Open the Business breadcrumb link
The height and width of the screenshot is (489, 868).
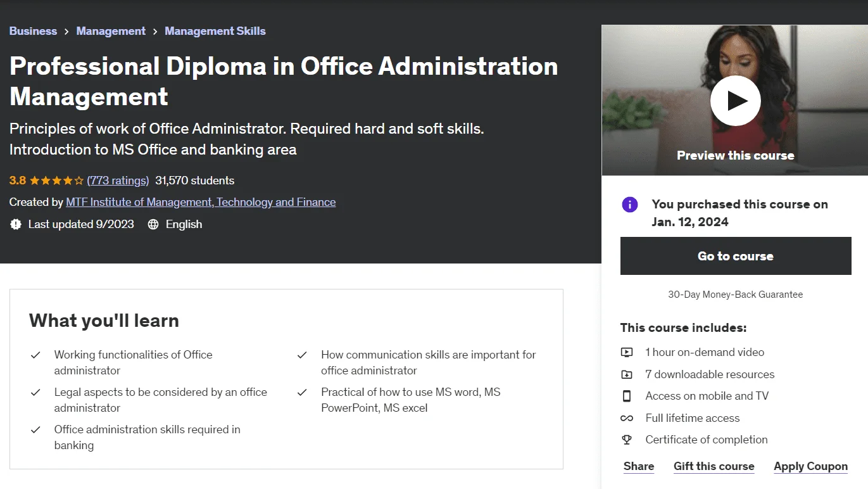33,31
